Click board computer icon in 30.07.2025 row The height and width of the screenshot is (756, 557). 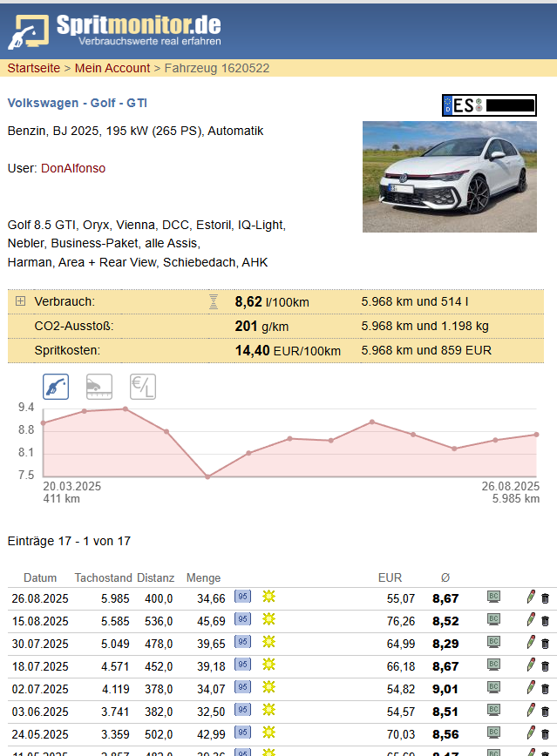[x=493, y=643]
